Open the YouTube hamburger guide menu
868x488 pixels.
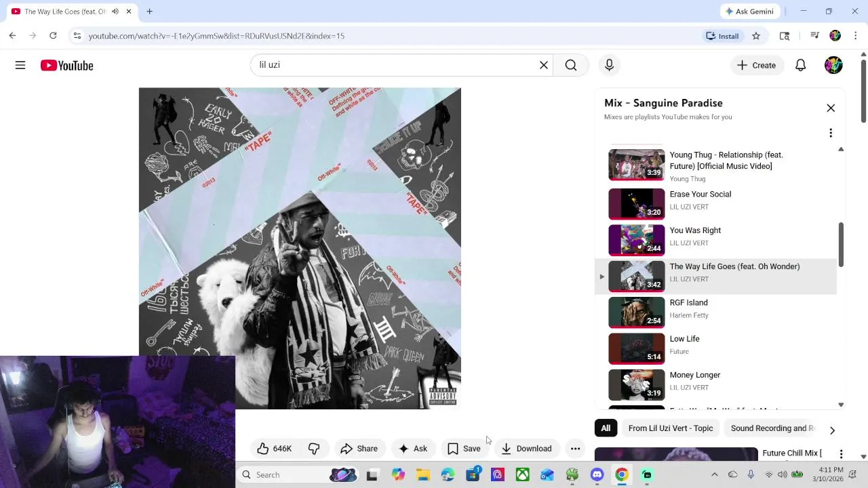pos(20,65)
